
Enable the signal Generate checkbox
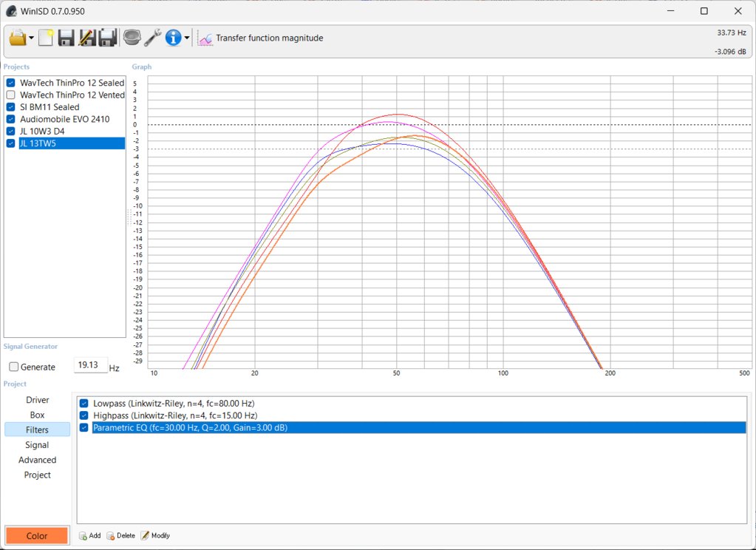click(13, 367)
